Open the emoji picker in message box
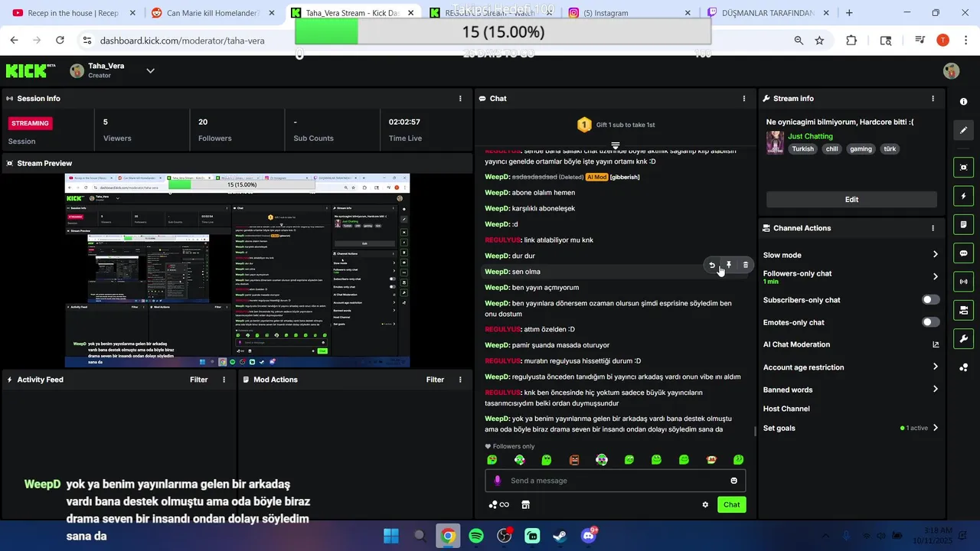980x551 pixels. pyautogui.click(x=733, y=481)
